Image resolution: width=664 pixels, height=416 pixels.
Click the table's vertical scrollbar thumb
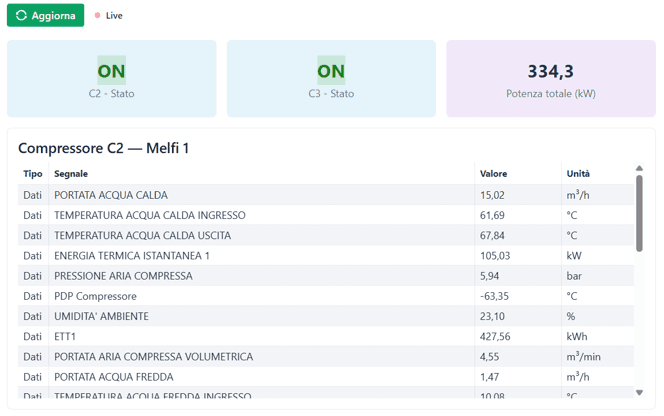639,214
